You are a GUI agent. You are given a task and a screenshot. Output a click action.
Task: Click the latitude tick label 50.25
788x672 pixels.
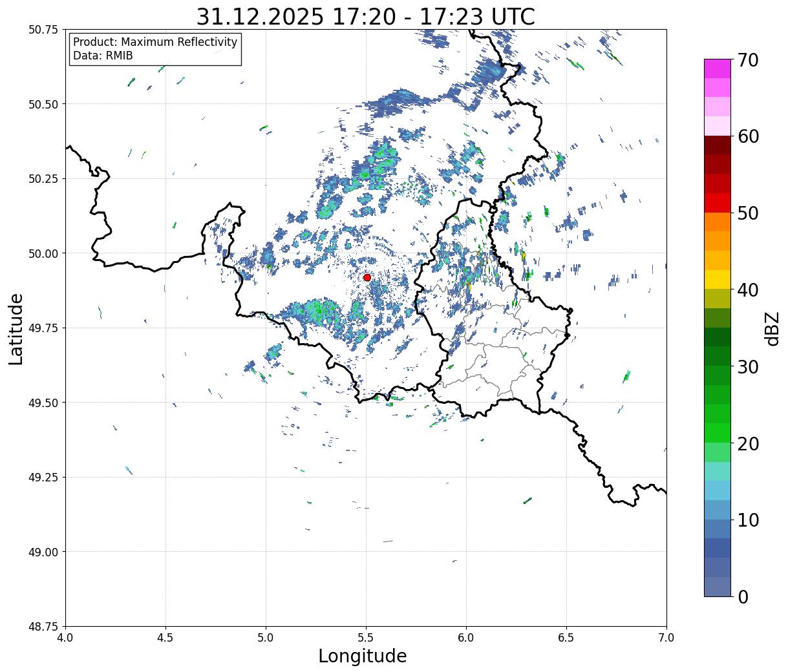point(43,179)
